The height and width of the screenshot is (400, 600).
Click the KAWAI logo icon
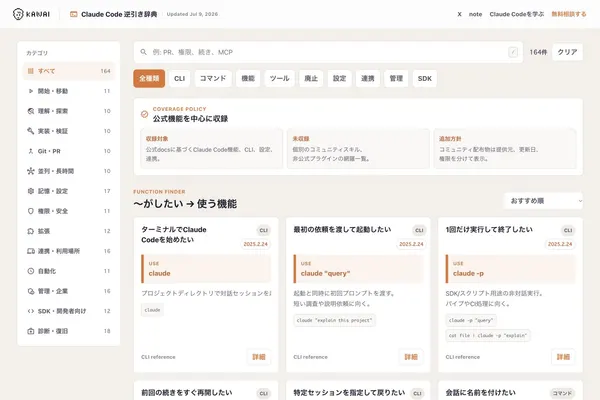click(x=18, y=14)
